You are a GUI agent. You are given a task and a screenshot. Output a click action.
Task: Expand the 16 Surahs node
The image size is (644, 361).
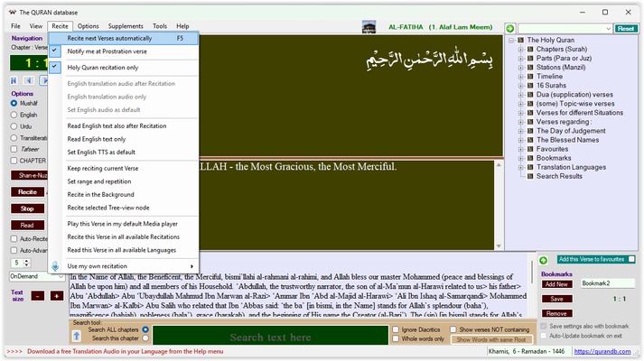520,86
